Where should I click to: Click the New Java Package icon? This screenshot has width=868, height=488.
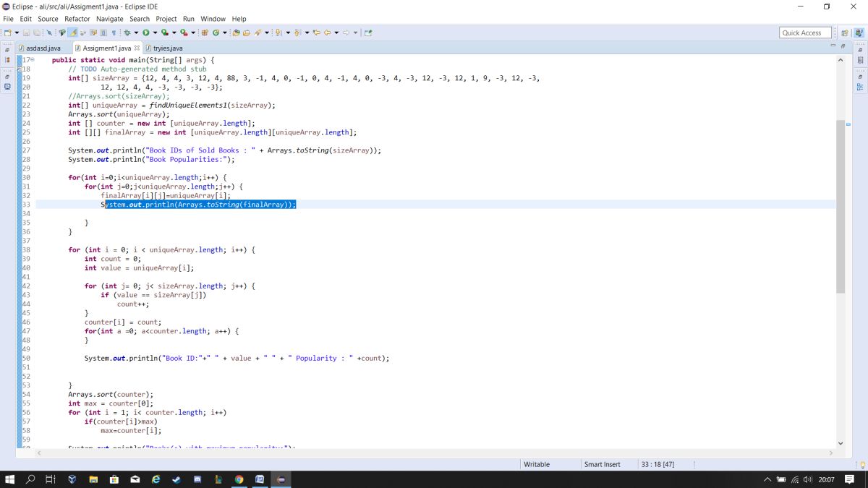[x=205, y=33]
